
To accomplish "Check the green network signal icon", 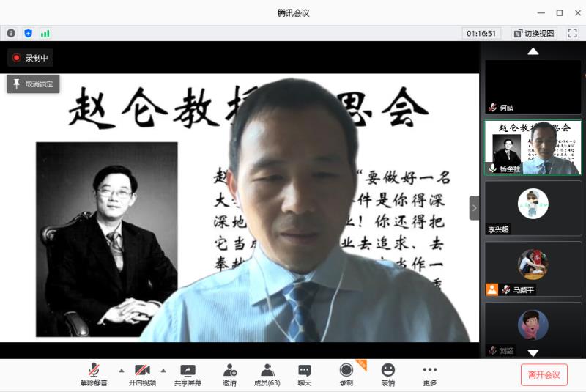I will [x=45, y=33].
